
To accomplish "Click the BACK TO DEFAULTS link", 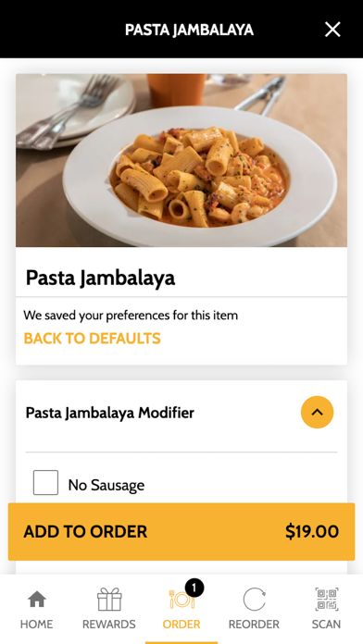I will (92, 339).
